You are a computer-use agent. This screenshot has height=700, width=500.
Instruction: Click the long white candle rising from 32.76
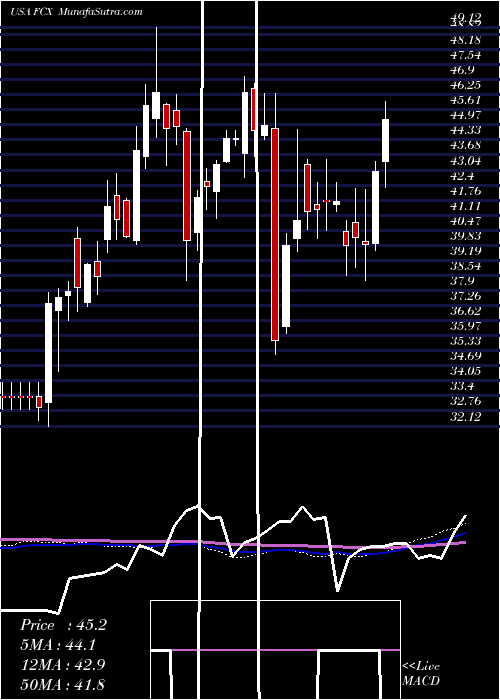[48, 353]
